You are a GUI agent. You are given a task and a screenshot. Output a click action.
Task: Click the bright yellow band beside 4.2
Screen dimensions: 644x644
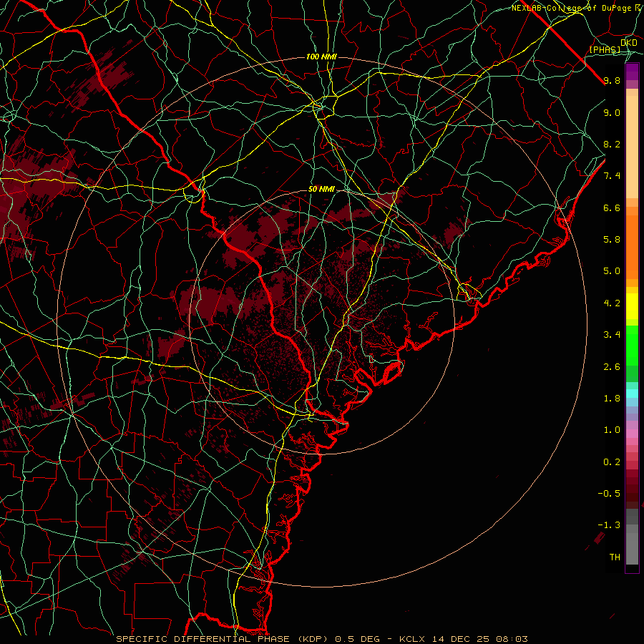(x=632, y=306)
